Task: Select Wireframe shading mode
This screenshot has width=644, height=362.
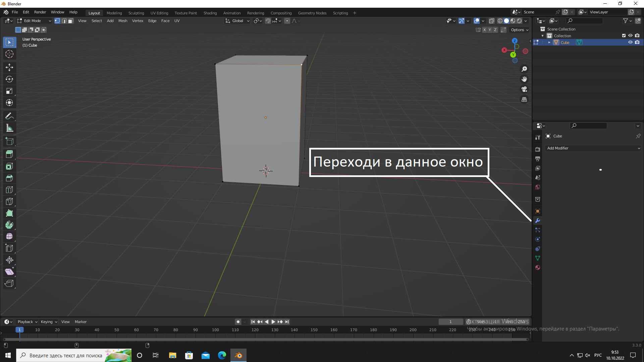Action: click(500, 21)
